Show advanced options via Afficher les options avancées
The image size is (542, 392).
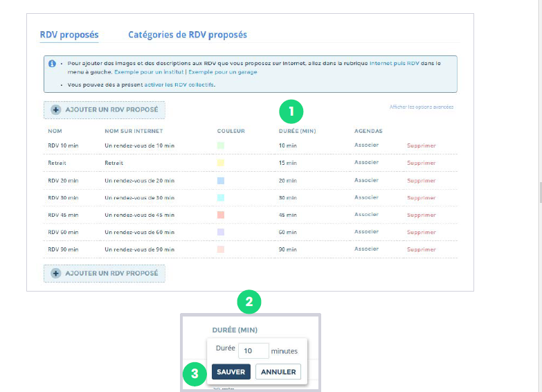coord(421,107)
